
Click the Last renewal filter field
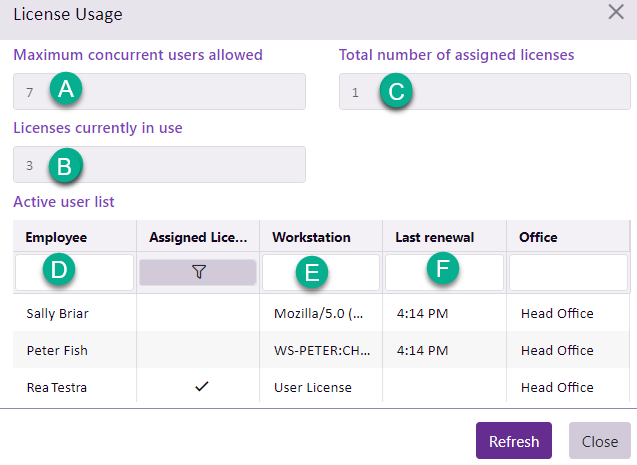[444, 272]
